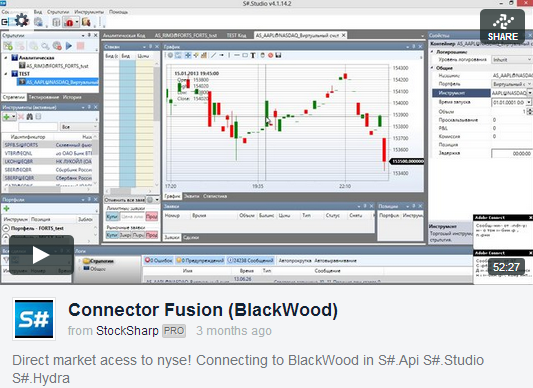Select the text annotation T tool in chart toolbar

click(x=253, y=55)
